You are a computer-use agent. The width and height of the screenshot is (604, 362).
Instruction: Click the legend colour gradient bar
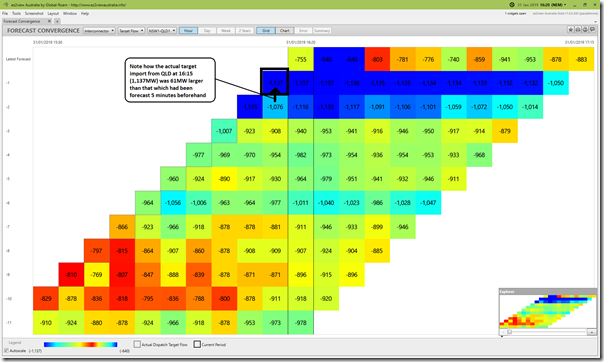(81, 344)
